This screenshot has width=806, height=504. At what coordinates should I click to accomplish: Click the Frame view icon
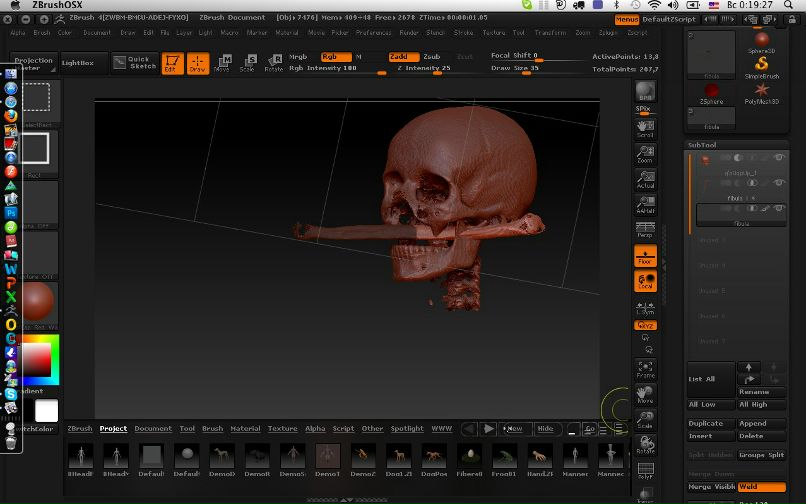pos(645,369)
